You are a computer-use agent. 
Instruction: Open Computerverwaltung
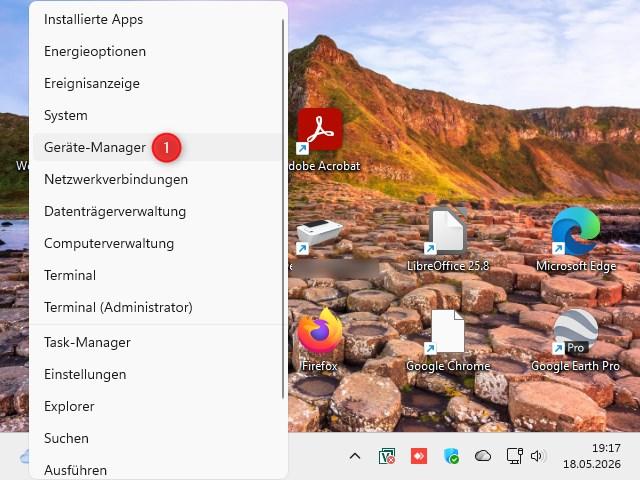[157, 243]
